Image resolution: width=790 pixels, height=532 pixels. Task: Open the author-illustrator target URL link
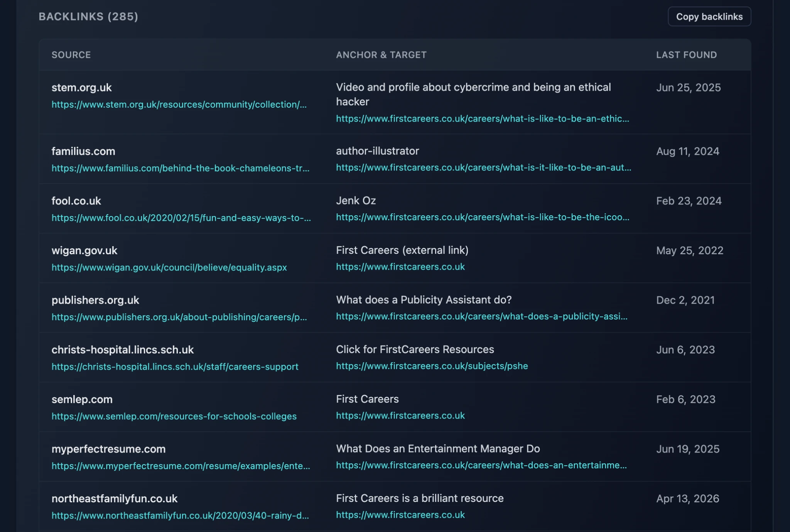[483, 167]
